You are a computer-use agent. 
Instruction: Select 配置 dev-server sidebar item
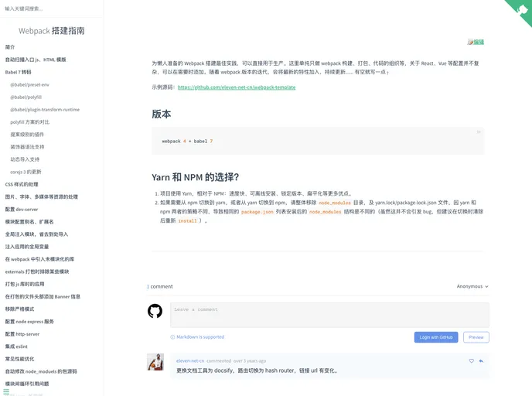point(22,210)
